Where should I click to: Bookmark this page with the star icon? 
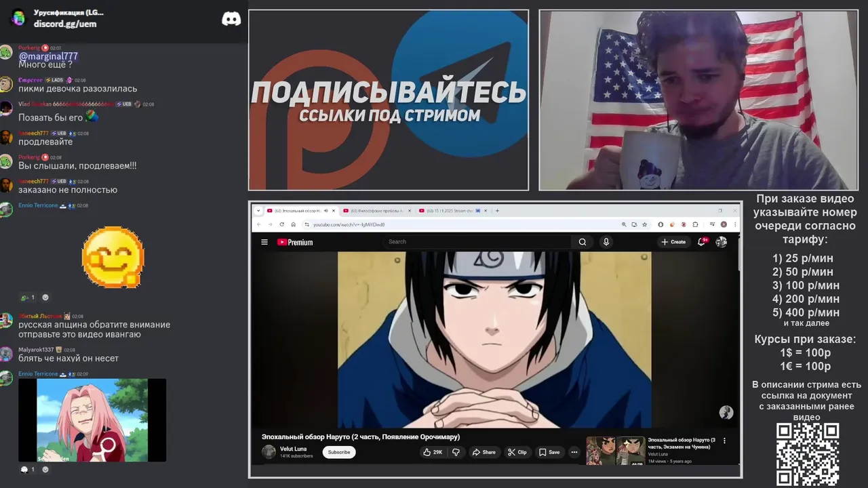(x=644, y=224)
